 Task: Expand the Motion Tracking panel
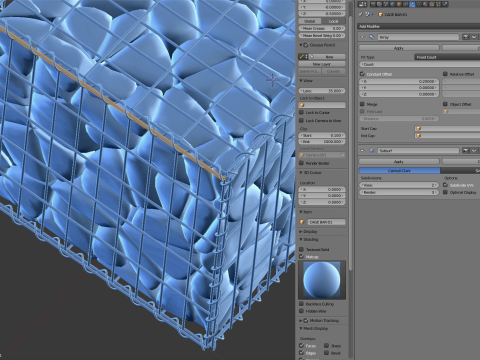pyautogui.click(x=300, y=321)
